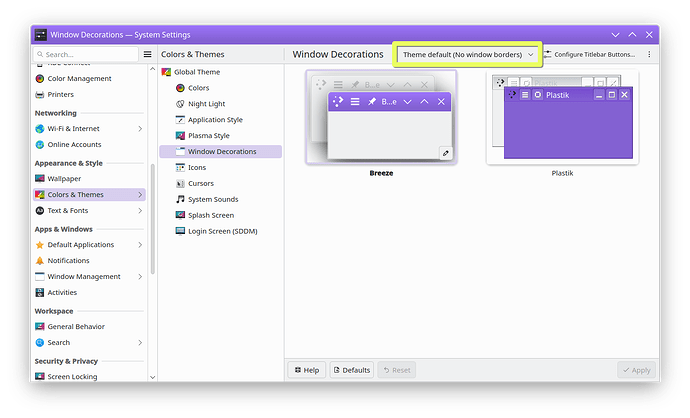Screen dimensions: 690x418
Task: Click the Night Light icon
Action: [180, 104]
